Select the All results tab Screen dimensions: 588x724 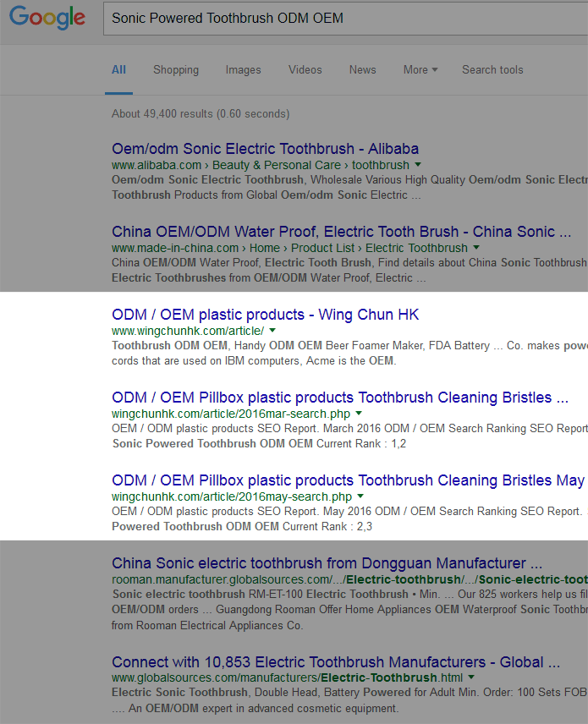click(118, 69)
